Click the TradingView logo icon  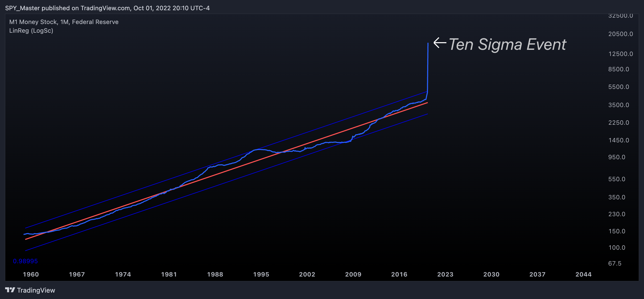pos(10,290)
